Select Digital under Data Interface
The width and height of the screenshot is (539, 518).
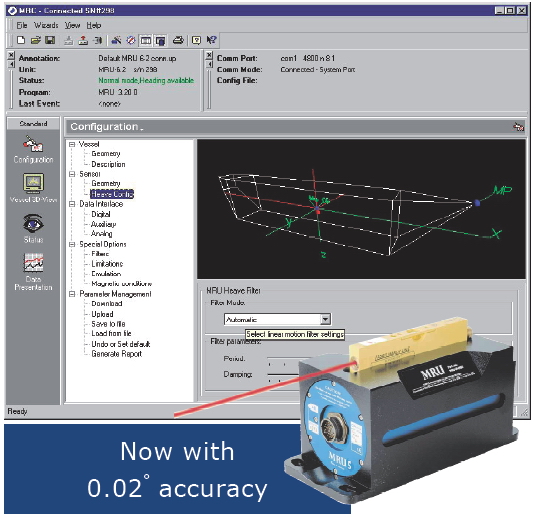pyautogui.click(x=101, y=214)
